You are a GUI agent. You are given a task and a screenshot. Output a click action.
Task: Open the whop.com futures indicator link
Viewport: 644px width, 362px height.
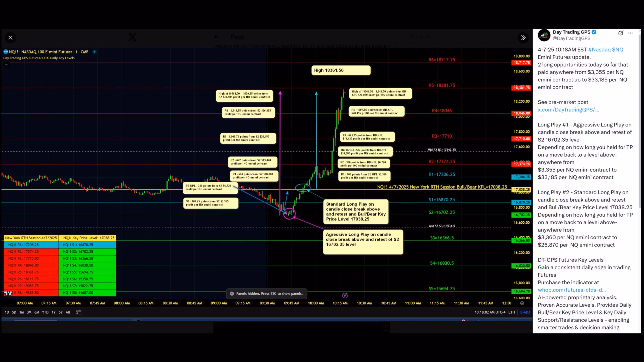pos(572,290)
